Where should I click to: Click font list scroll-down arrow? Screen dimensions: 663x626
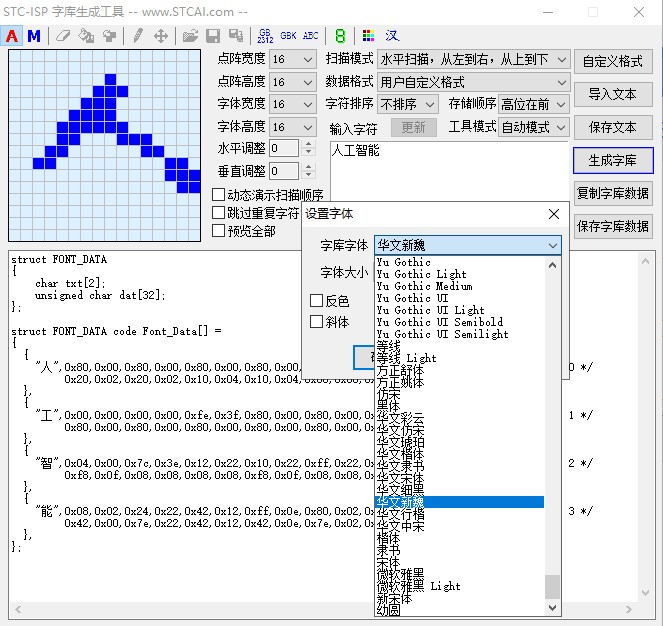(x=552, y=608)
